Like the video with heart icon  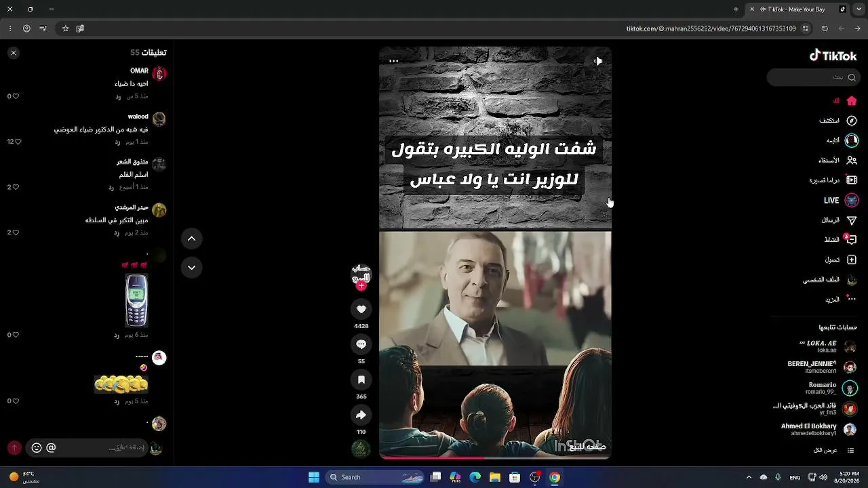click(361, 309)
